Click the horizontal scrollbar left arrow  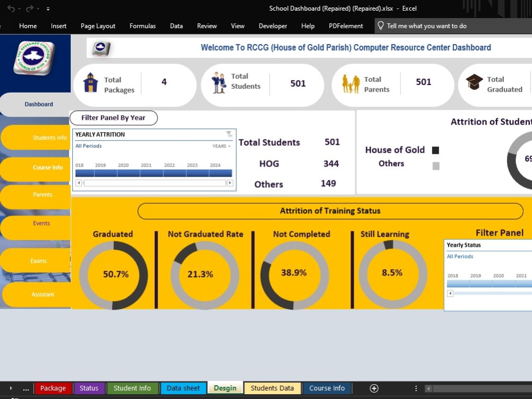(x=428, y=388)
